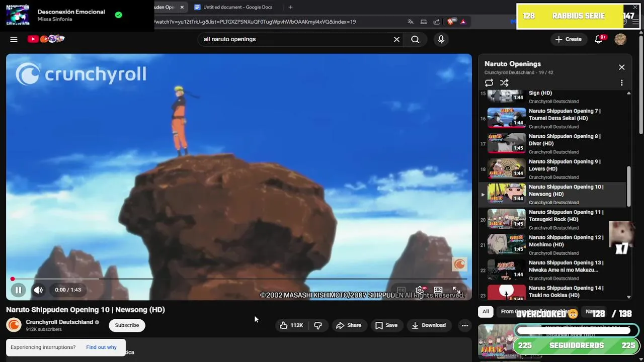Image resolution: width=644 pixels, height=362 pixels.
Task: Seek along the video progress bar
Action: [x=239, y=279]
